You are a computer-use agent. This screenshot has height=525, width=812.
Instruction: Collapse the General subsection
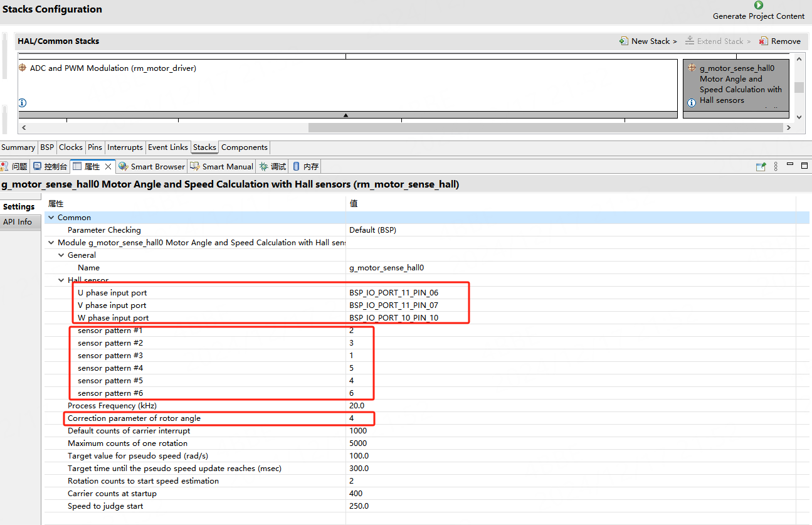coord(61,255)
